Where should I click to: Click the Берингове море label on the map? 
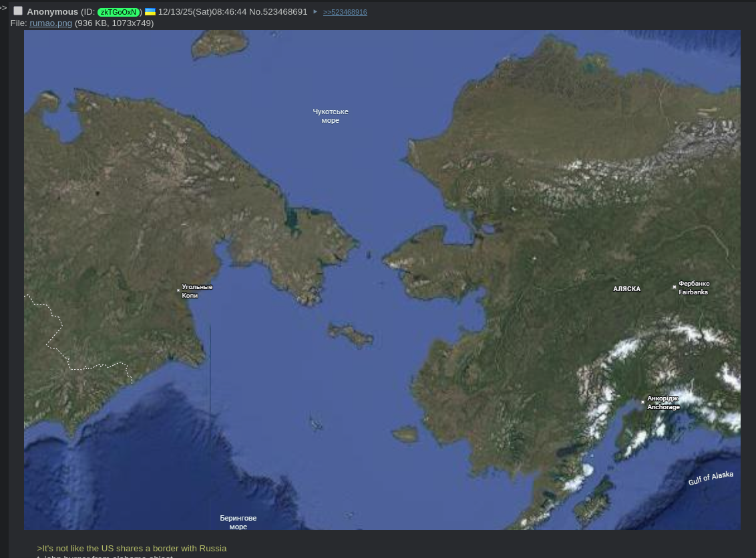(238, 523)
